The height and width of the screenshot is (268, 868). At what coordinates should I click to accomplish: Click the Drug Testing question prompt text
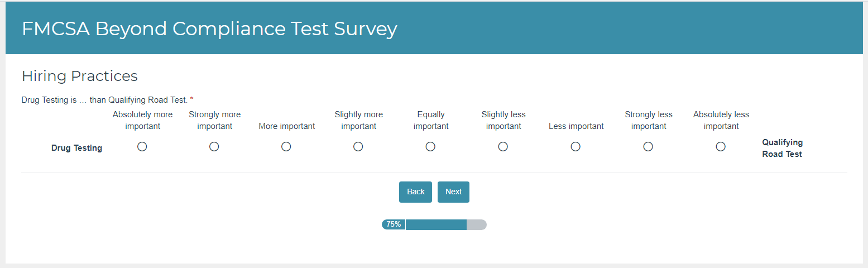pyautogui.click(x=104, y=100)
